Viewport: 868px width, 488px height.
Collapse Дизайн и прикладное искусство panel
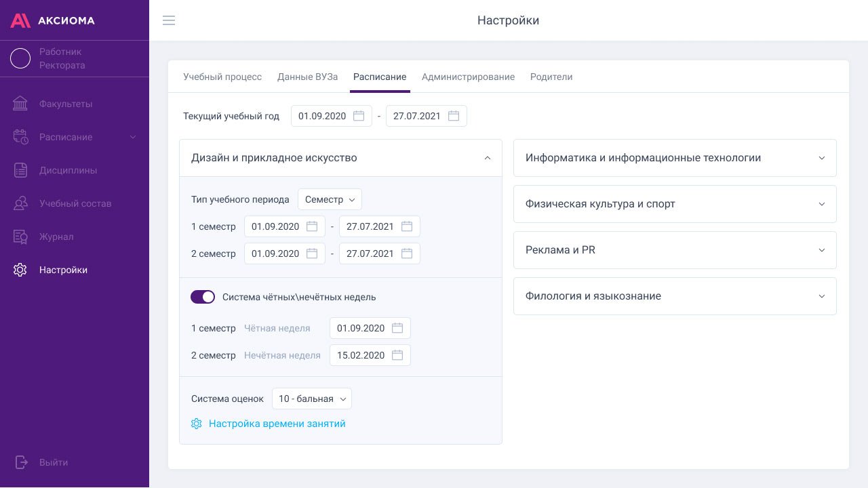pyautogui.click(x=487, y=158)
